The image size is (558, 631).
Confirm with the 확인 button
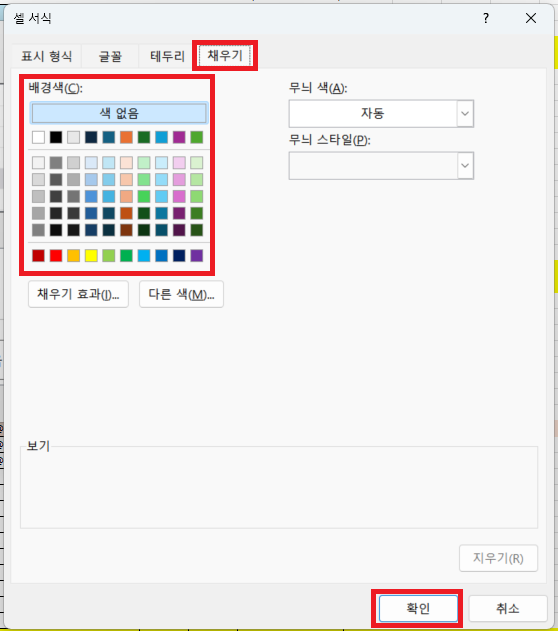(418, 608)
